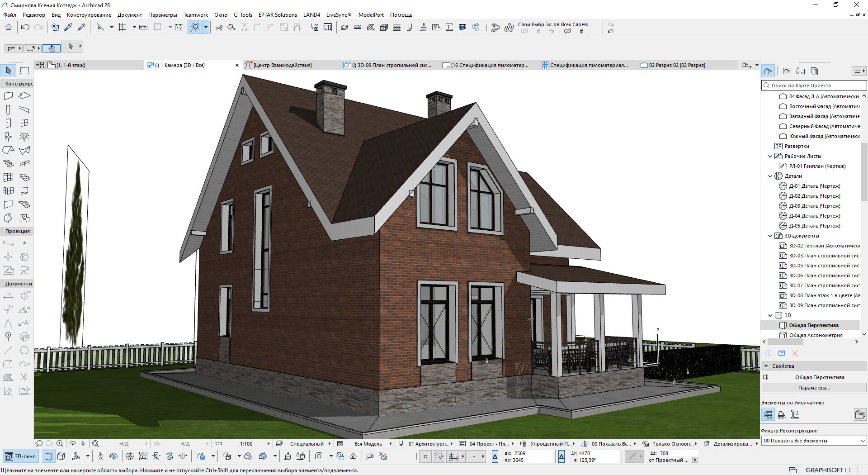Open the View Map navigator icon
This screenshot has width=868, height=475.
click(x=787, y=71)
